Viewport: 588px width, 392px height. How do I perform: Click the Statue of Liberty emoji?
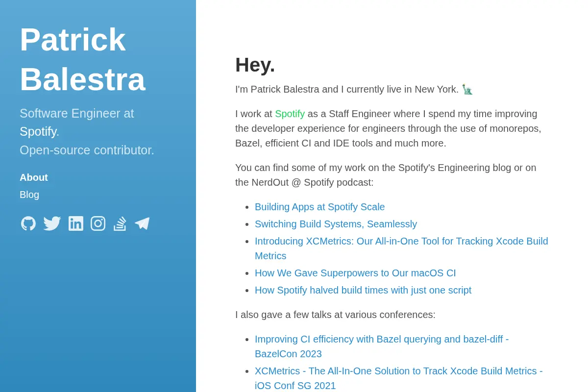pyautogui.click(x=467, y=89)
